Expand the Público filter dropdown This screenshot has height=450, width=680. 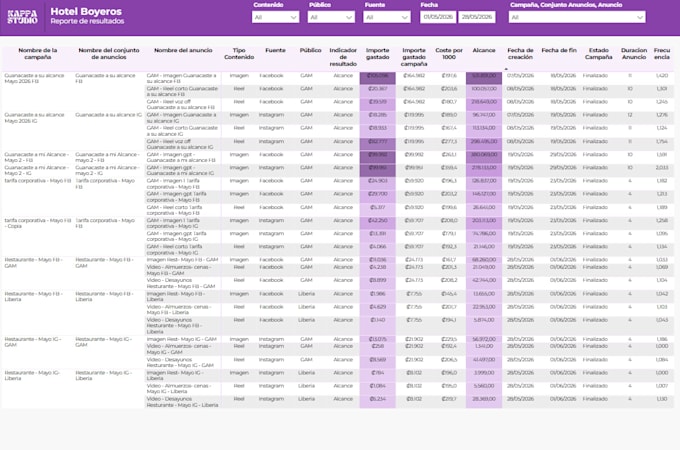[x=331, y=17]
